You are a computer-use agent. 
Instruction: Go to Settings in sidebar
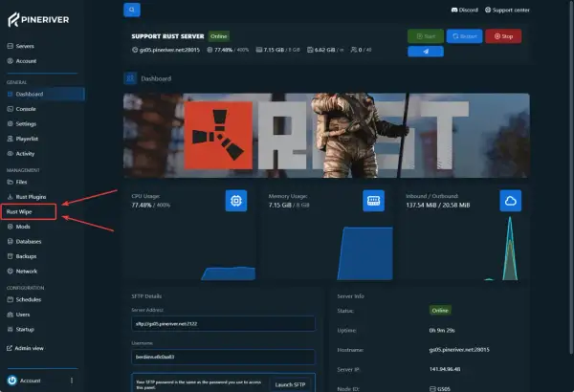pyautogui.click(x=22, y=123)
